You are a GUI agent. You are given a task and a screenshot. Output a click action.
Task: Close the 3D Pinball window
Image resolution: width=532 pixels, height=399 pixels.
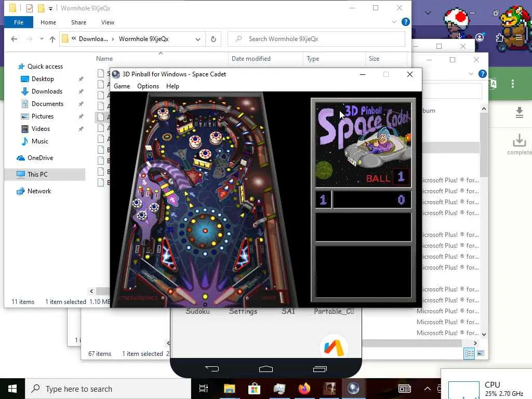[410, 74]
